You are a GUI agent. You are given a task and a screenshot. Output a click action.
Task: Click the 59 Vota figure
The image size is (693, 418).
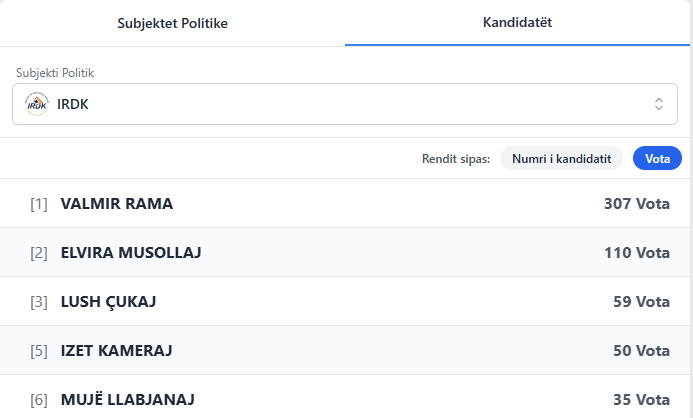point(641,302)
